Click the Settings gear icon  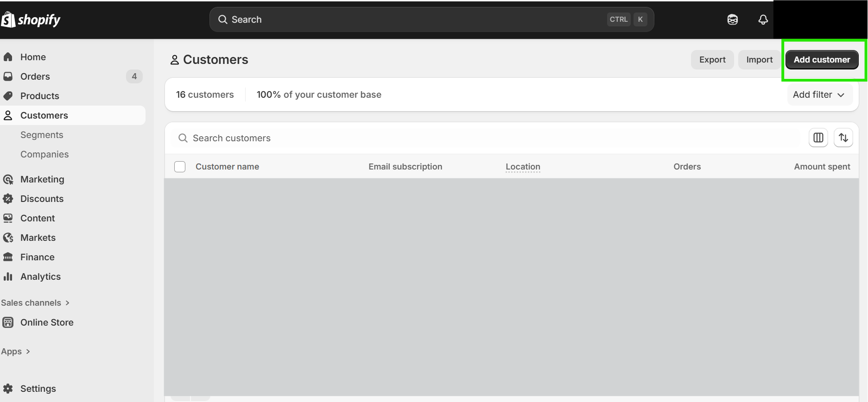(8, 389)
